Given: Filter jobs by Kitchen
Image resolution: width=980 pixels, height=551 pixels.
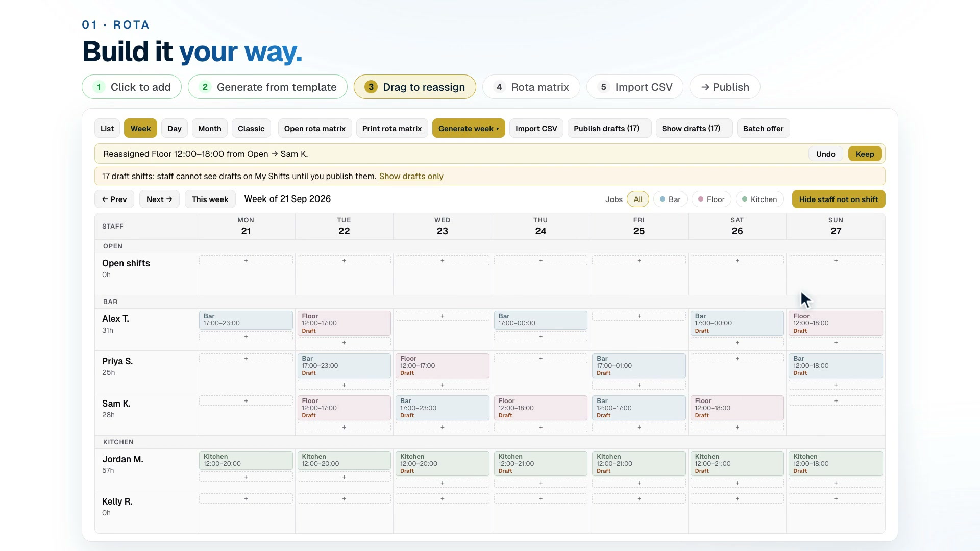Looking at the screenshot, I should [759, 199].
